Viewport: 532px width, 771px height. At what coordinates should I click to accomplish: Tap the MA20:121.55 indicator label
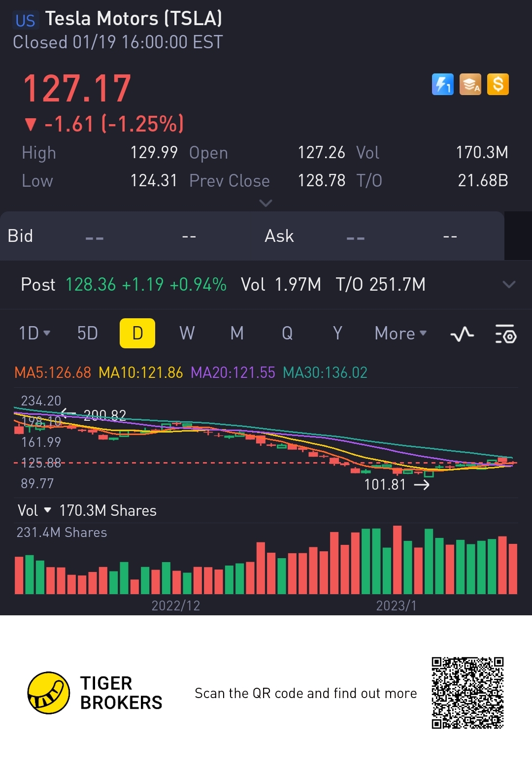coord(233,372)
